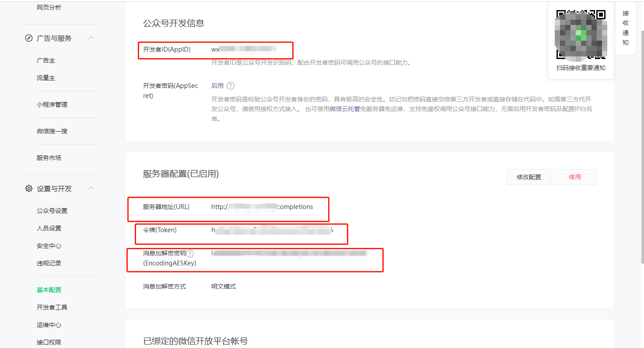Click the compass icon beside 广告与服务
The width and height of the screenshot is (644, 348).
[x=29, y=38]
